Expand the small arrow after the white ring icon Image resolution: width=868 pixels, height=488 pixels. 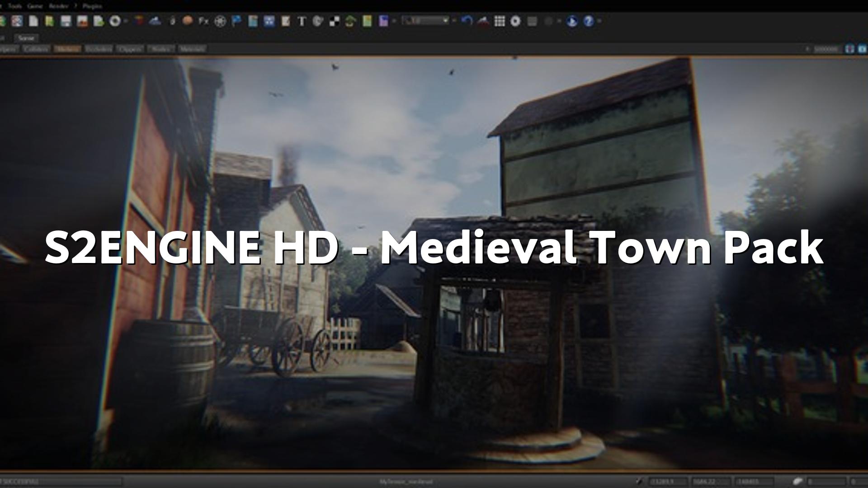click(x=126, y=21)
